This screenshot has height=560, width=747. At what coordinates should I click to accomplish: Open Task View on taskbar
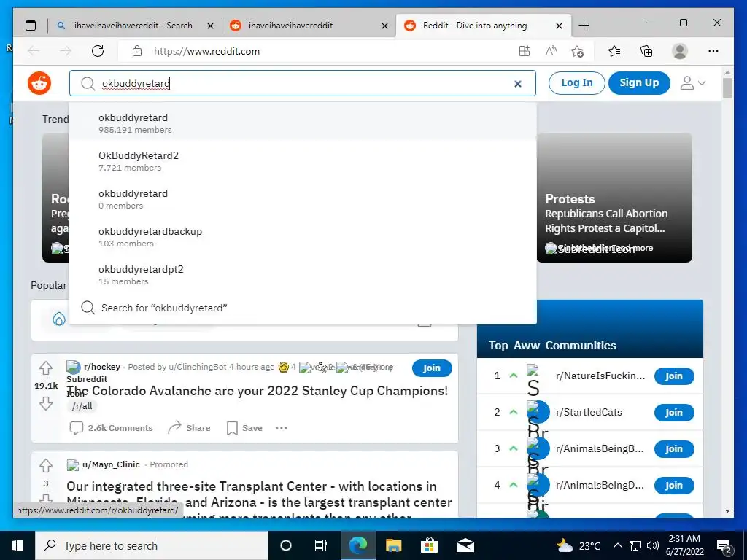coord(321,545)
